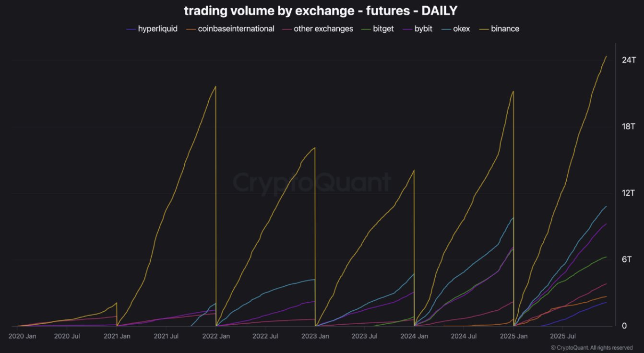Hide the binance series in legend
The height and width of the screenshot is (353, 644).
click(505, 29)
